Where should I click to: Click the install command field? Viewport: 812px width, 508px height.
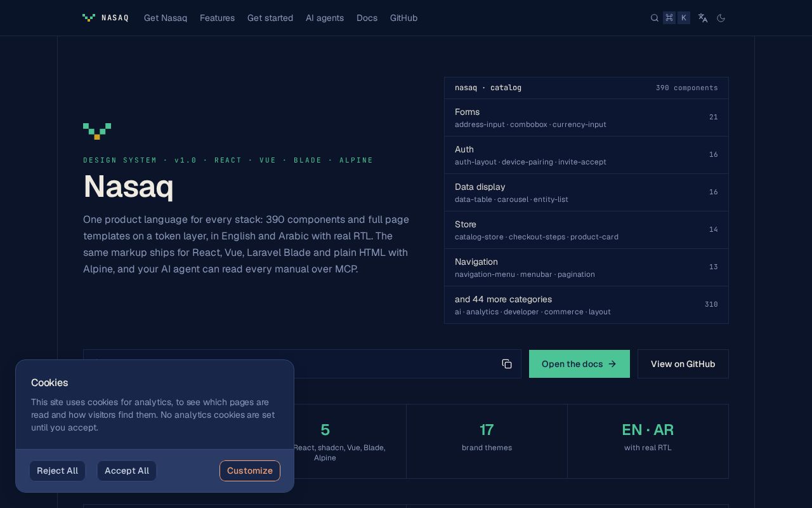(302, 364)
